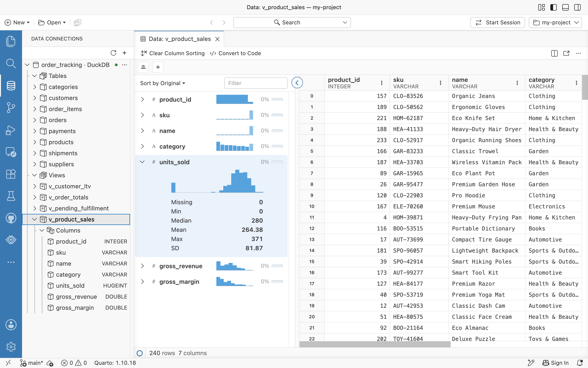Image resolution: width=588 pixels, height=368 pixels.
Task: Toggle the secondary side bar layout button
Action: [578, 7]
